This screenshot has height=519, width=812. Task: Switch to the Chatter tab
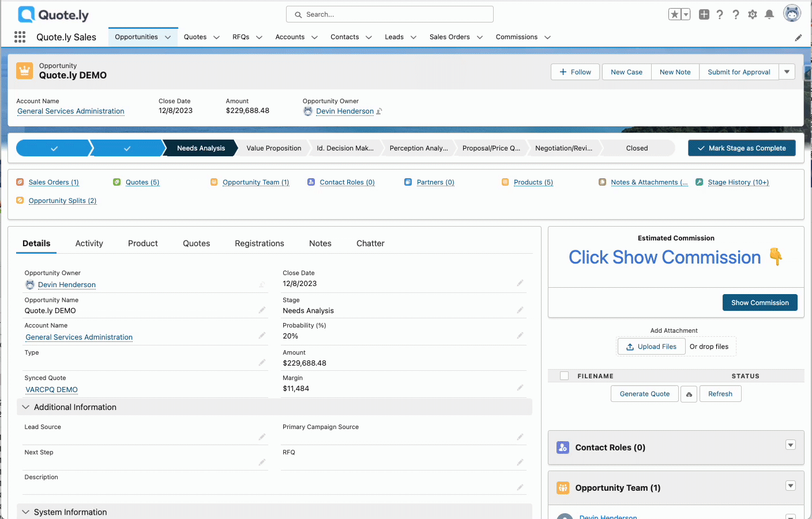pyautogui.click(x=370, y=243)
